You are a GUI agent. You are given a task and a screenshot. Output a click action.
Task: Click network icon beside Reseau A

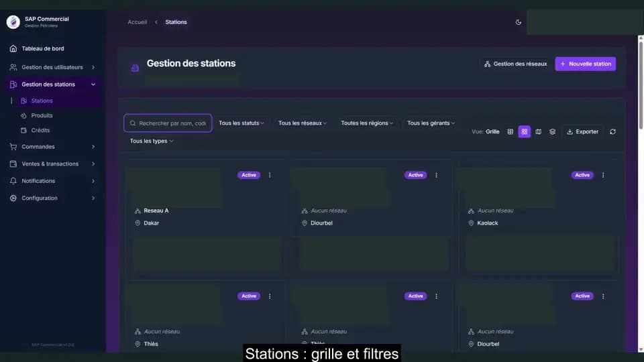click(138, 210)
